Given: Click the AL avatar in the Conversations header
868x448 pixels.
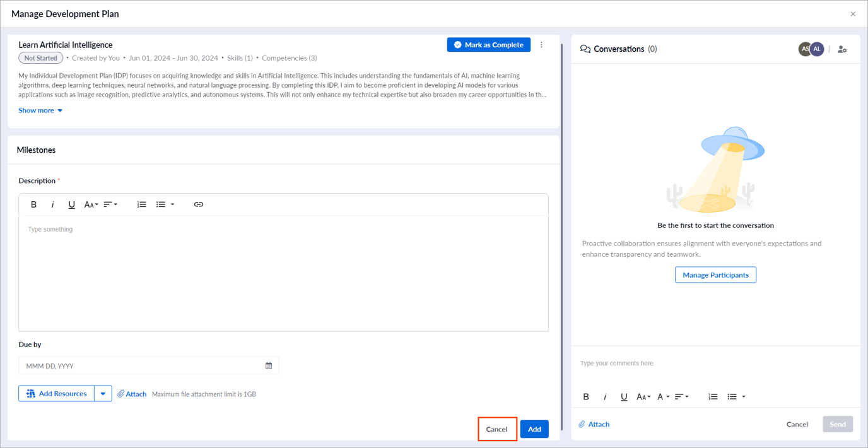Looking at the screenshot, I should 817,49.
